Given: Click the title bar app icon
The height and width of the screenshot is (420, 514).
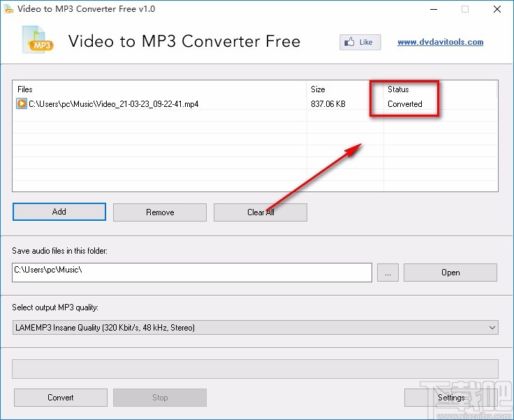Looking at the screenshot, I should 9,9.
